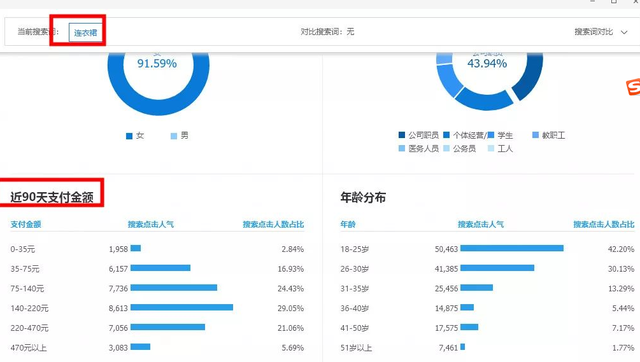Screen dimensions: 640x362
Task: Toggle the 工人 legend item
Action: pos(500,149)
